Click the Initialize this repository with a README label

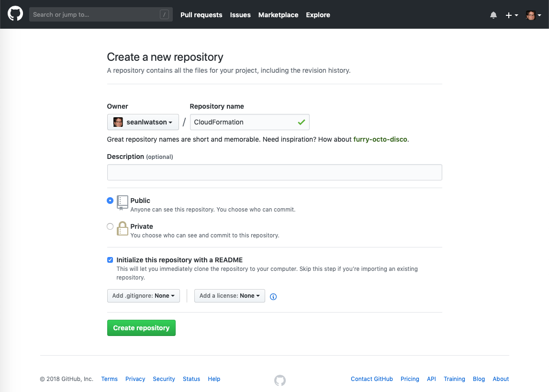click(179, 260)
